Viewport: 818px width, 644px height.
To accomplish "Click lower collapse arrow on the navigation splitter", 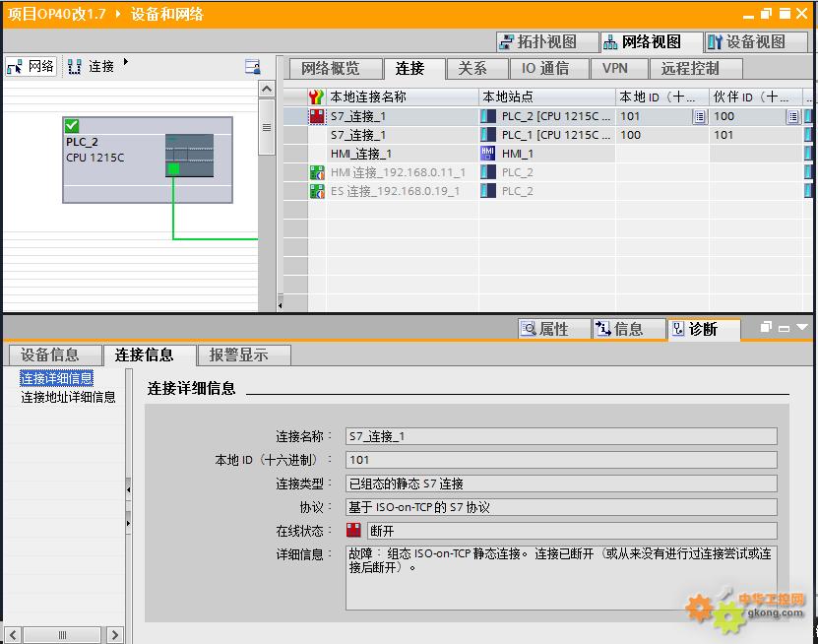I will coord(128,523).
